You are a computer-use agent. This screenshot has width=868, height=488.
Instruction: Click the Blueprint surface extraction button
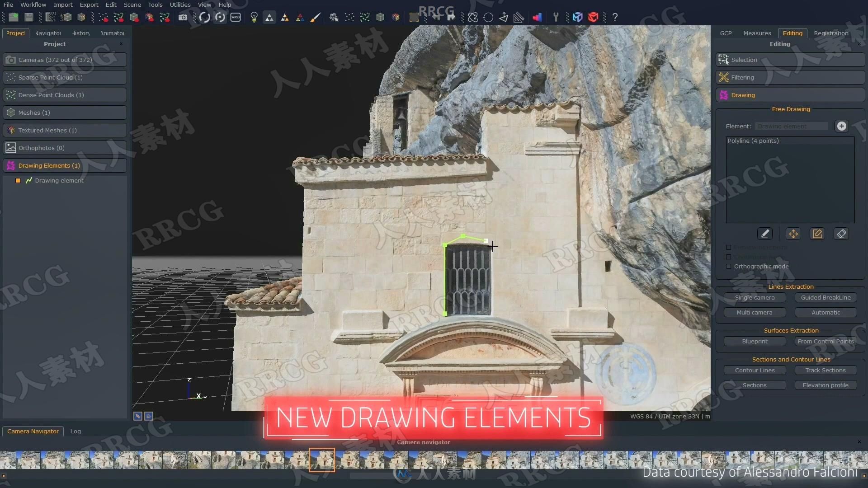click(755, 341)
